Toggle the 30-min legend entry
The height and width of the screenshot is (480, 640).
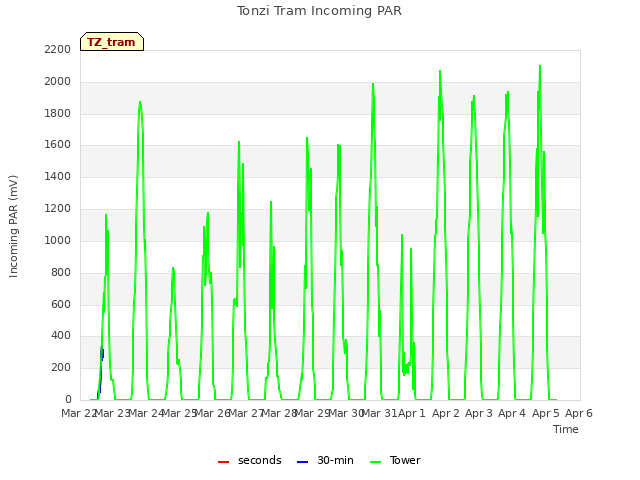[325, 460]
